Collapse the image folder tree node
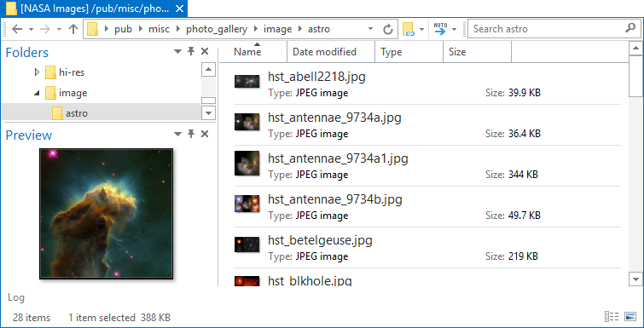The image size is (644, 328). coord(37,94)
